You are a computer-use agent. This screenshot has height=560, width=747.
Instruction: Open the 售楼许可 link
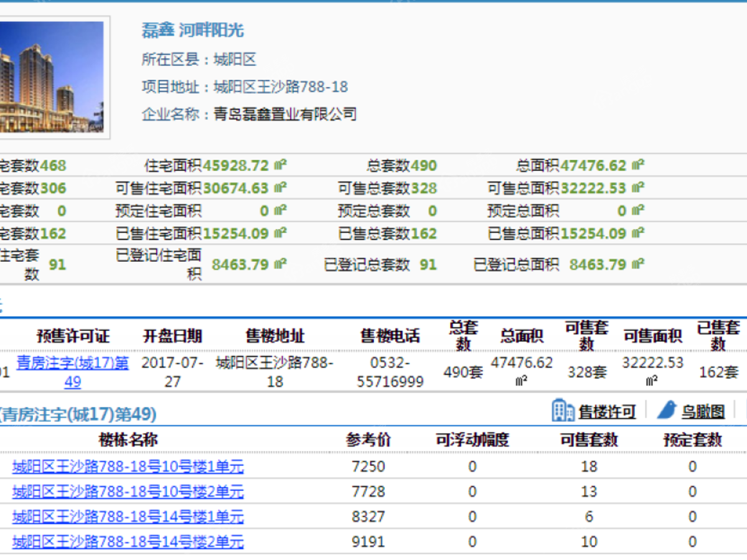[x=607, y=412]
